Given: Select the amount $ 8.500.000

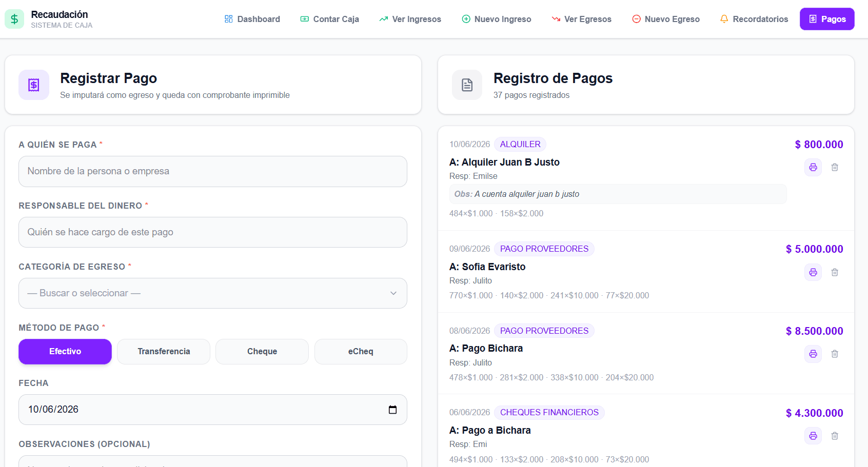Looking at the screenshot, I should [x=815, y=331].
